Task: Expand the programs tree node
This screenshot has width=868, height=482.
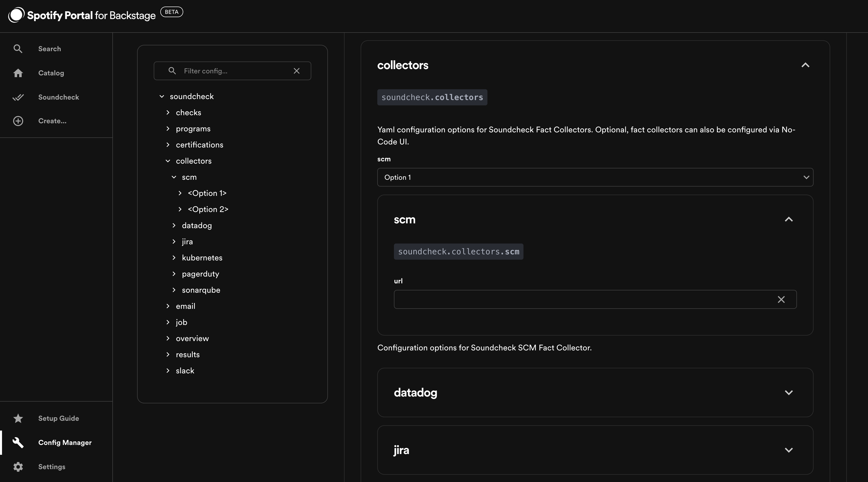Action: [x=168, y=129]
